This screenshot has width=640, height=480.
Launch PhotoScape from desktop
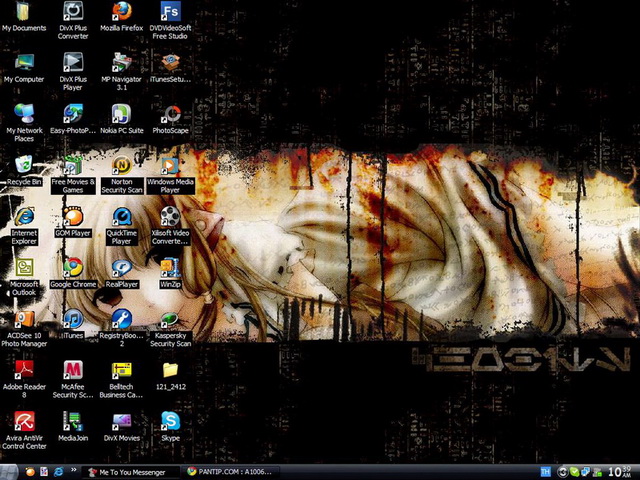tap(170, 113)
